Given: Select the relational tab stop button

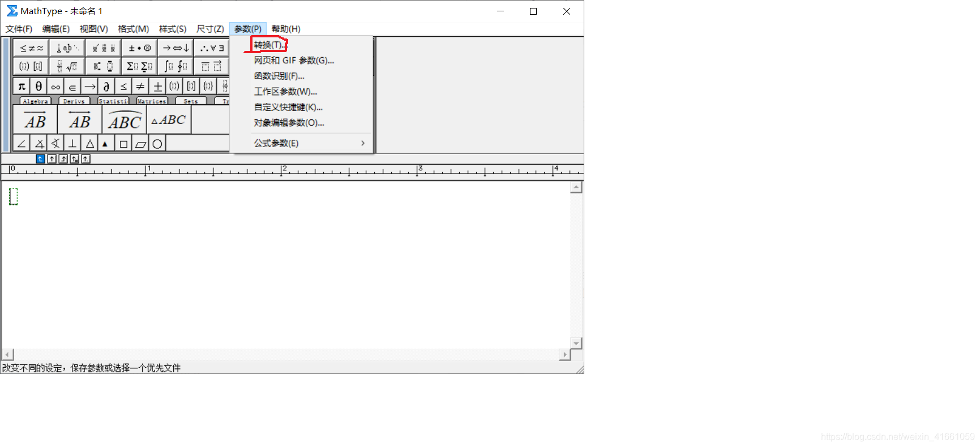Looking at the screenshot, I should click(x=74, y=159).
